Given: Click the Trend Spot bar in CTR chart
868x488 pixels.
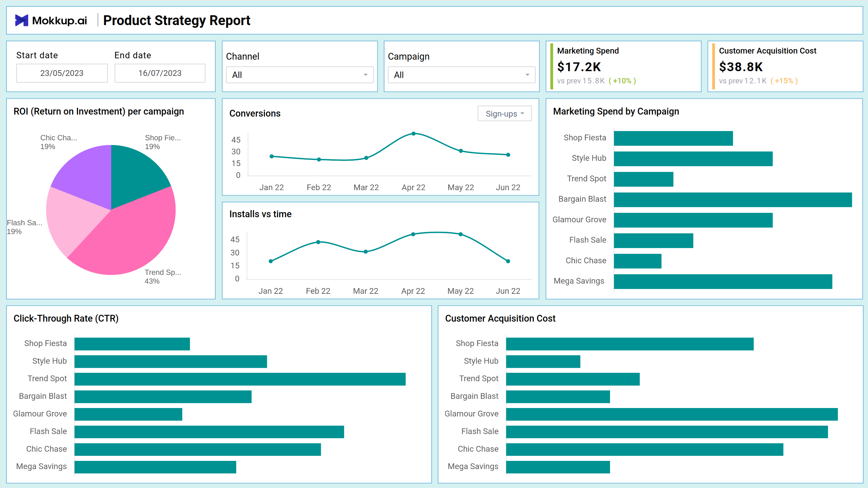Looking at the screenshot, I should (x=240, y=379).
